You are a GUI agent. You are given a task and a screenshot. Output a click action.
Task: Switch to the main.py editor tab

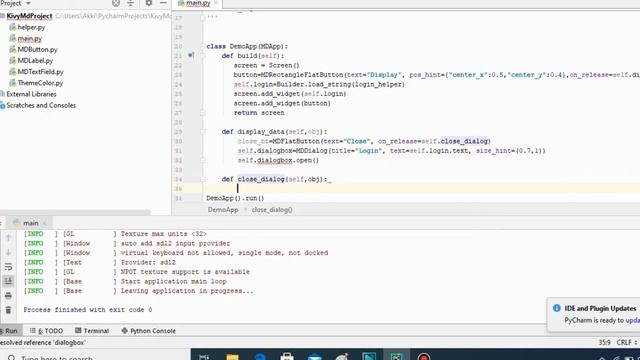(x=198, y=3)
